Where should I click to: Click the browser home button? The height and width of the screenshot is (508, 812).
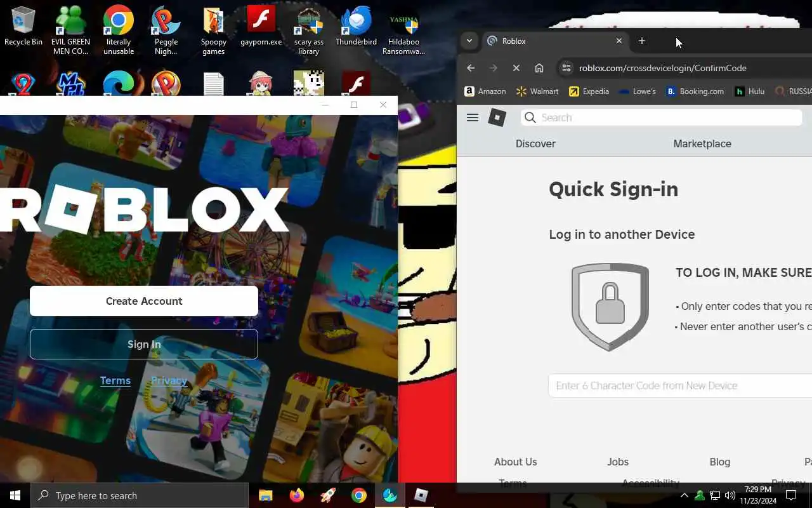539,68
